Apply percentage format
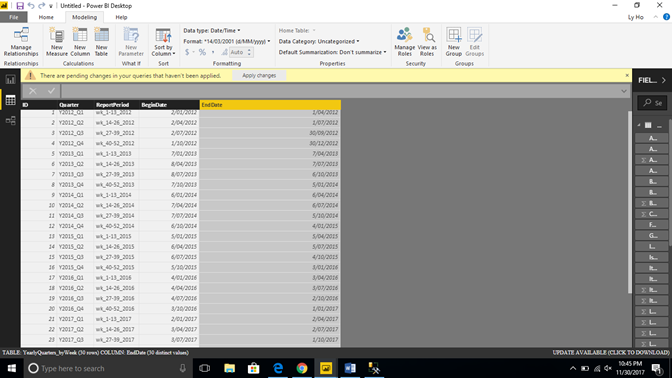This screenshot has height=378, width=672. click(x=202, y=52)
